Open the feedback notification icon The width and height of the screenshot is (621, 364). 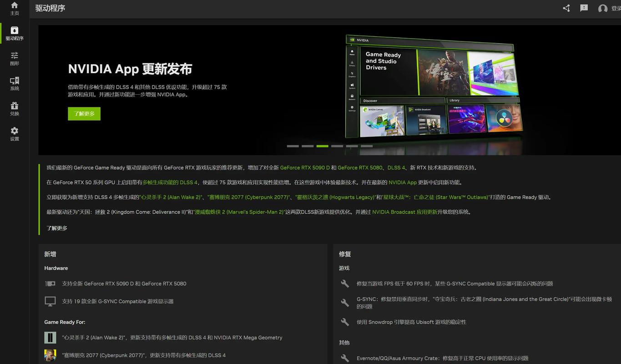point(584,8)
